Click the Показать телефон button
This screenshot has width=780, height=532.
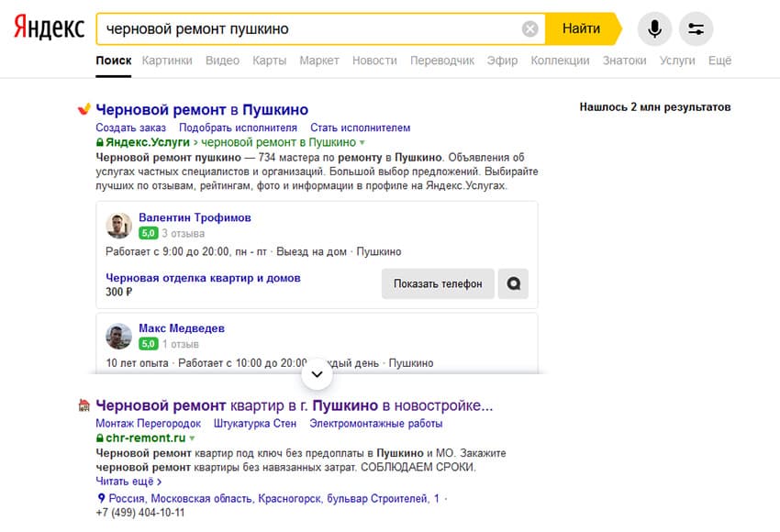tap(438, 284)
